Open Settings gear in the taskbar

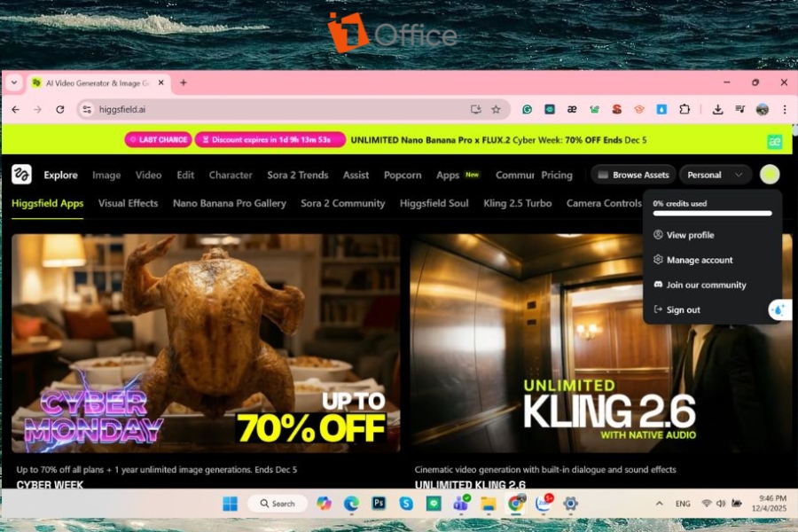click(570, 504)
